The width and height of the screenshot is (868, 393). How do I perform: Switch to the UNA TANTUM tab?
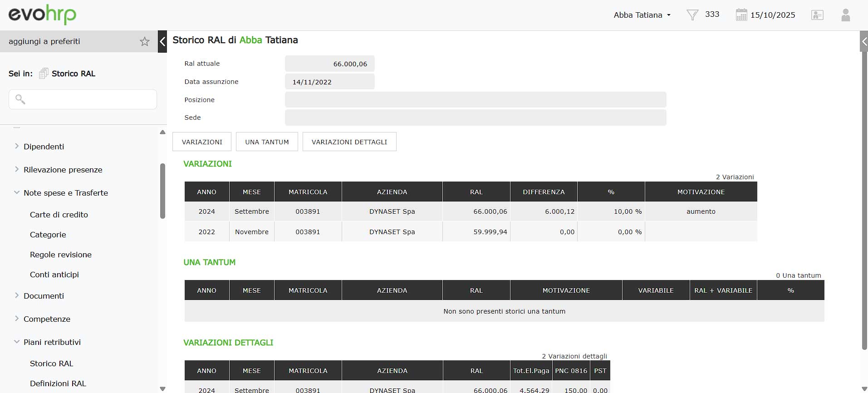267,142
